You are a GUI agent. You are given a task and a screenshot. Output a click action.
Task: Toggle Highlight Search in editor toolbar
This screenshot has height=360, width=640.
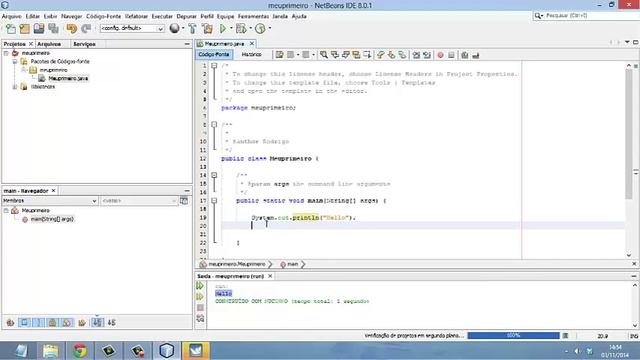[x=356, y=55]
